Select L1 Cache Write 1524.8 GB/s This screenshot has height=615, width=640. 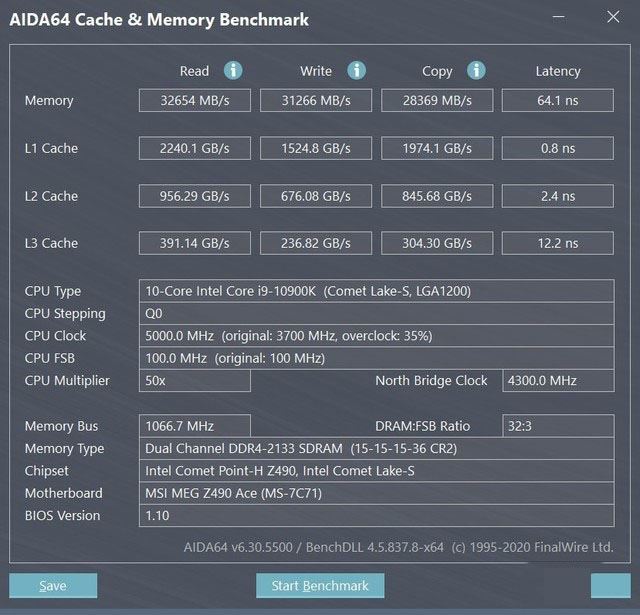316,148
